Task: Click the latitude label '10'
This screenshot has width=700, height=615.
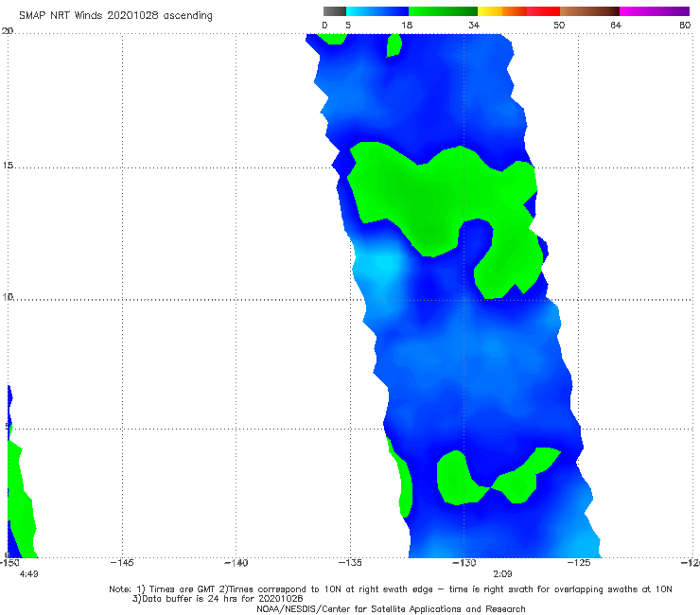Action: [8, 297]
